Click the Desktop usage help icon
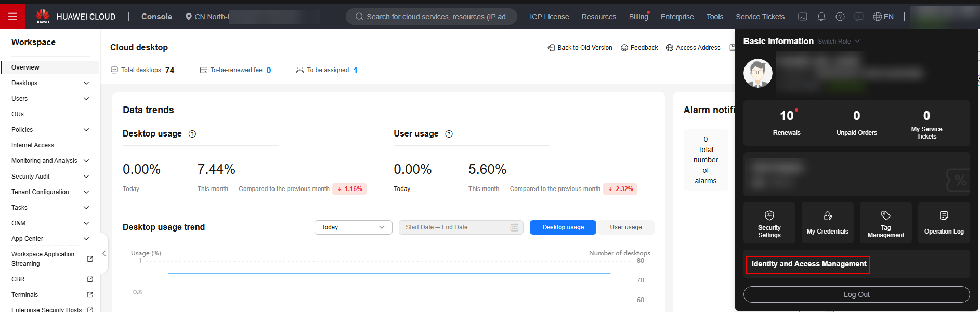This screenshot has width=980, height=312. click(x=192, y=134)
